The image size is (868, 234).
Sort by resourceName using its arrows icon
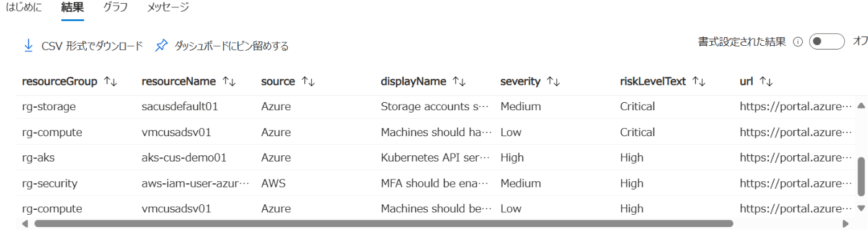[x=229, y=81]
